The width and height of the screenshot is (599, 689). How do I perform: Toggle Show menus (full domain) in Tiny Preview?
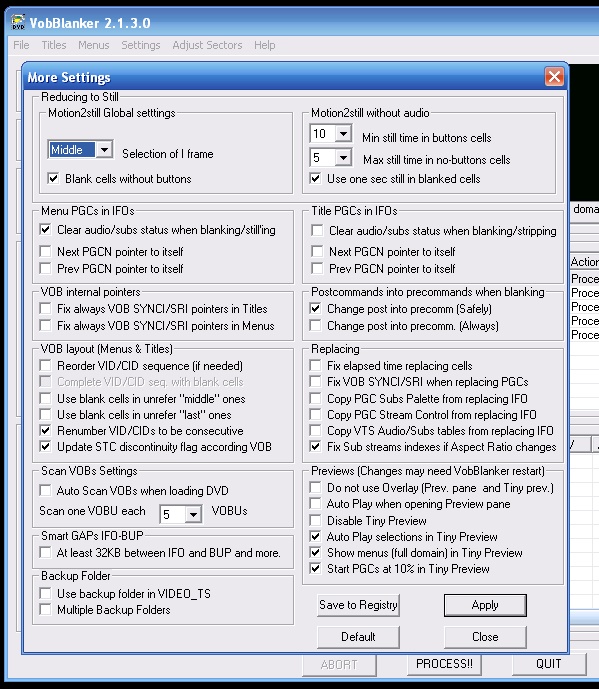[x=315, y=552]
